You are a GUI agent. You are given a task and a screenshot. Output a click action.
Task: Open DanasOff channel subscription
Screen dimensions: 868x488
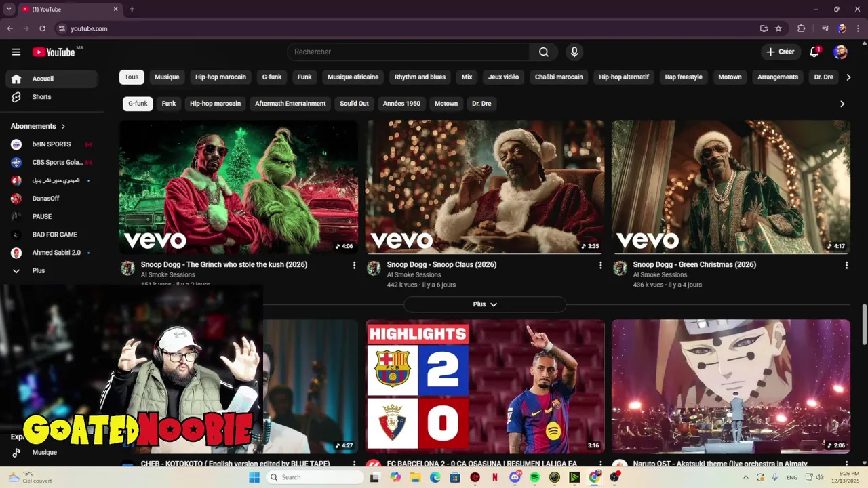52,199
